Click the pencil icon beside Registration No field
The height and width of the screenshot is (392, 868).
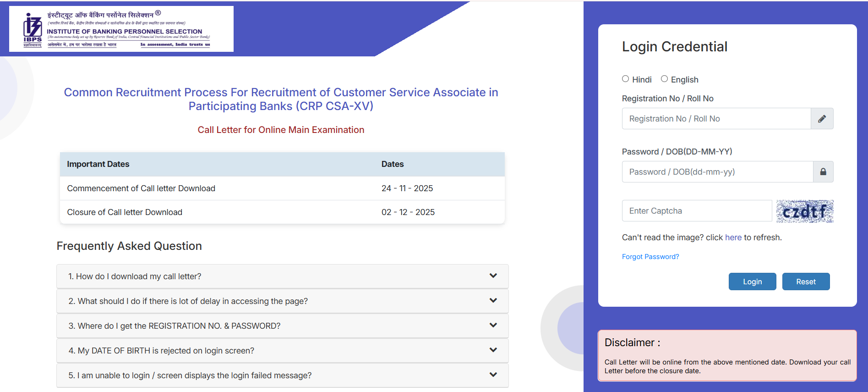(822, 119)
